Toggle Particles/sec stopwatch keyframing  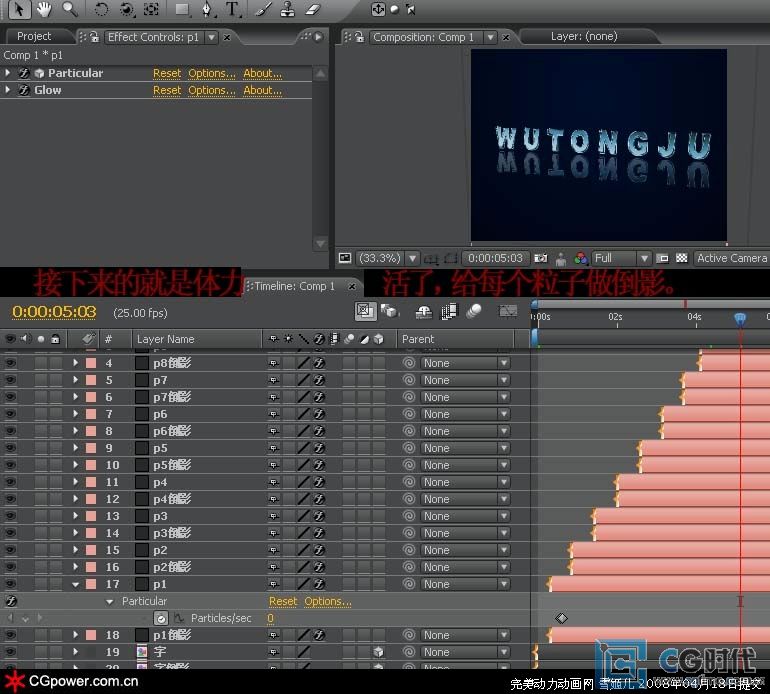(161, 618)
